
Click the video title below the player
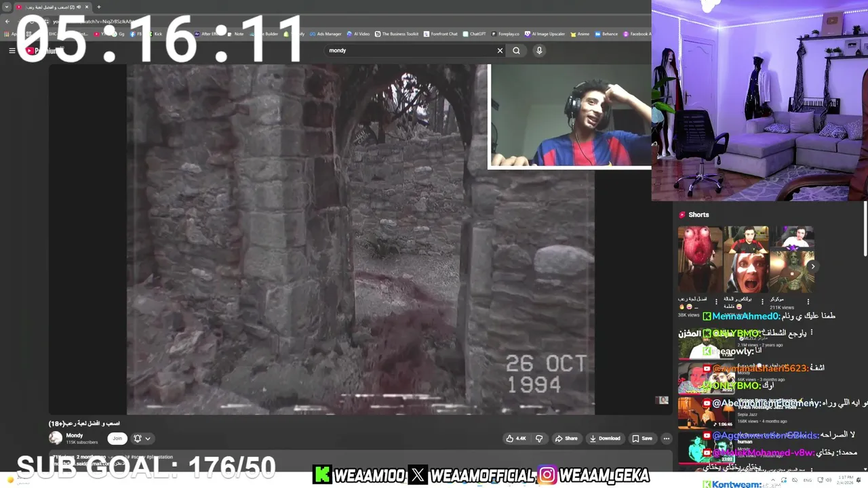coord(84,424)
